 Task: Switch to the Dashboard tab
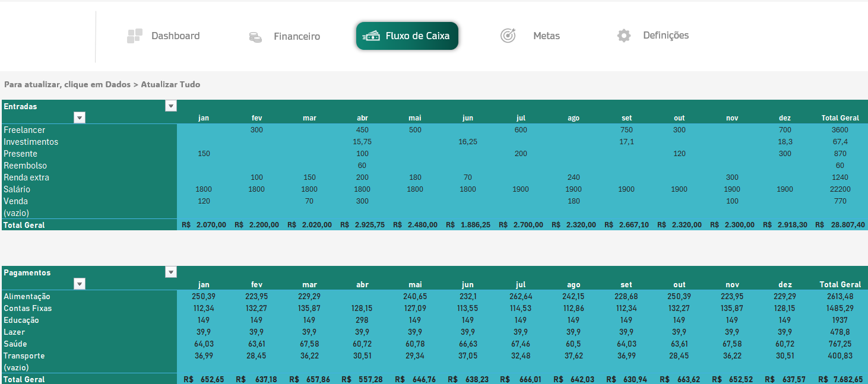coord(175,36)
